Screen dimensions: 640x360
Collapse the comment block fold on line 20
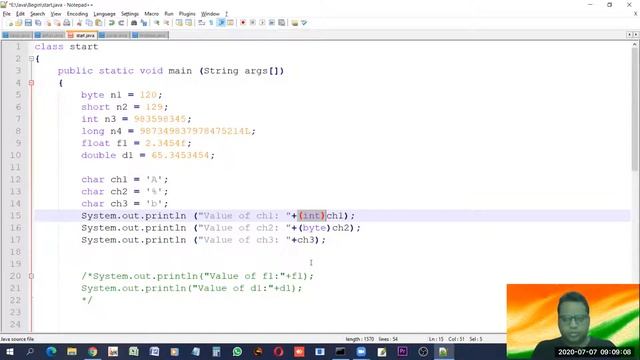[x=31, y=276]
